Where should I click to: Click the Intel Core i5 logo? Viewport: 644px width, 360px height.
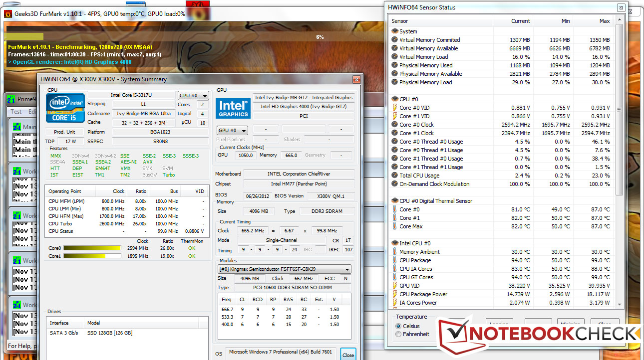point(65,108)
